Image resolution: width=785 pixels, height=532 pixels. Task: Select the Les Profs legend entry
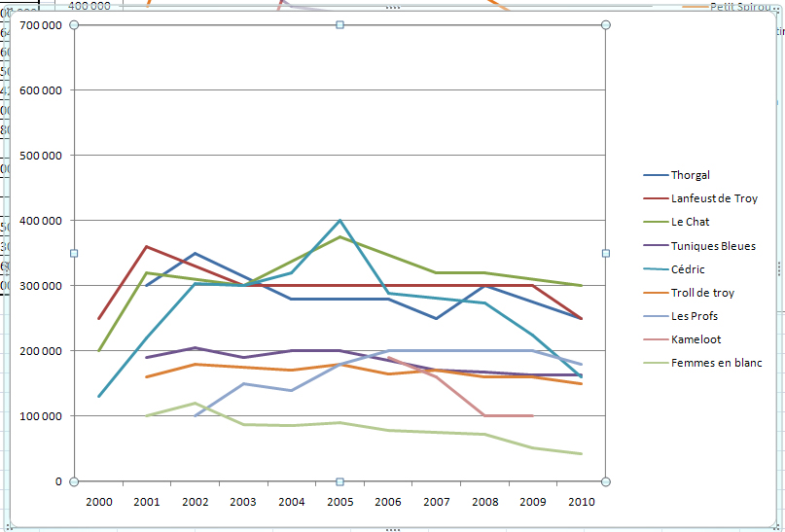[695, 316]
